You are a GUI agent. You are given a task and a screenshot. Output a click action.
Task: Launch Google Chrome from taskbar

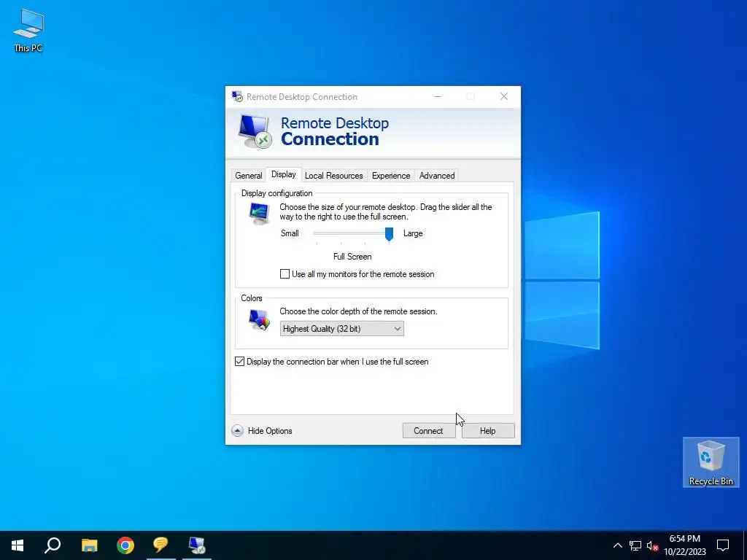click(x=125, y=545)
